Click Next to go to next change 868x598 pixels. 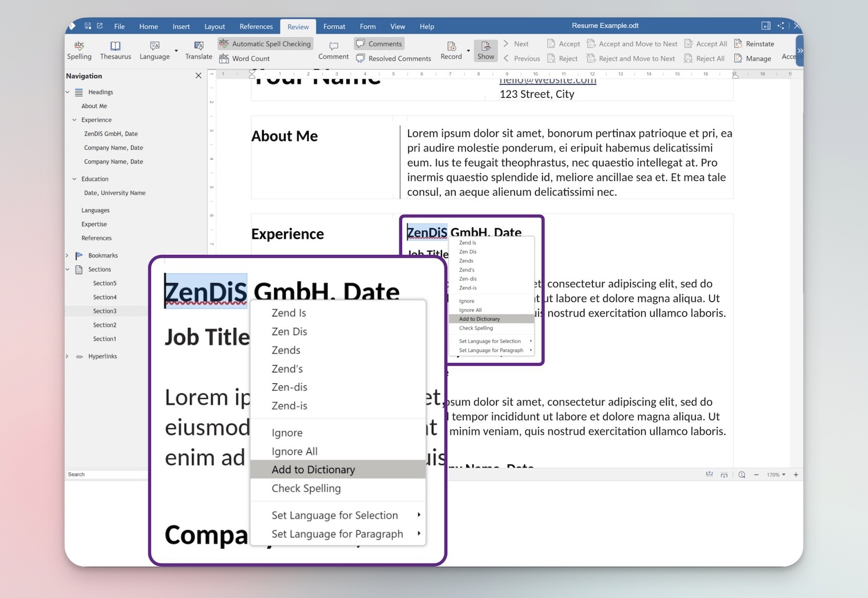516,43
